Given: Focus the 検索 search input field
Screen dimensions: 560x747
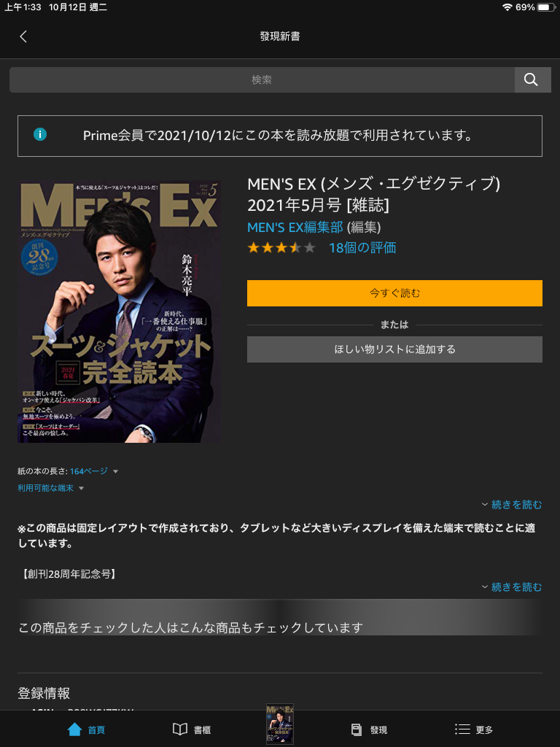Looking at the screenshot, I should click(x=262, y=80).
